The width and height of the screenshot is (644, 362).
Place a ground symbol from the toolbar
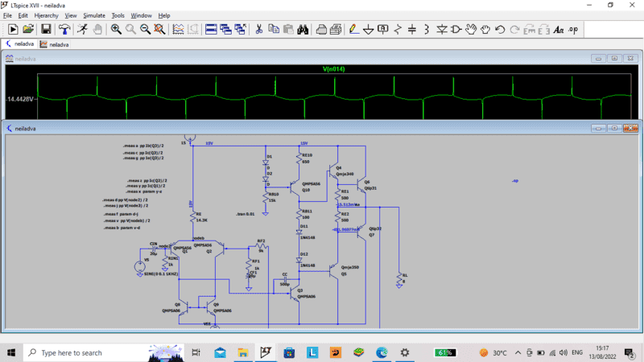coord(368,29)
